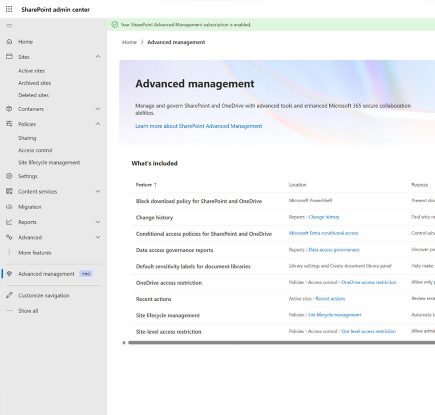The width and height of the screenshot is (435, 415).
Task: Select Site-level access restriction feature name
Action: [168, 332]
